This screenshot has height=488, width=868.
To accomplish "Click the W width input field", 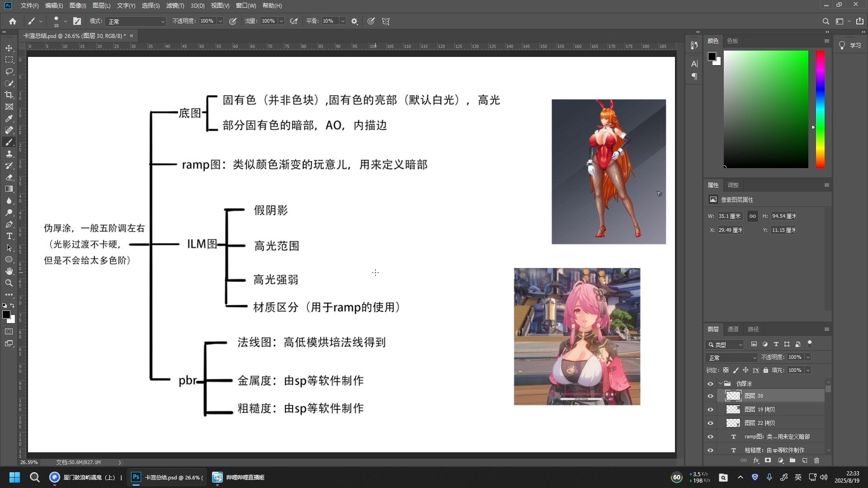I will 730,216.
